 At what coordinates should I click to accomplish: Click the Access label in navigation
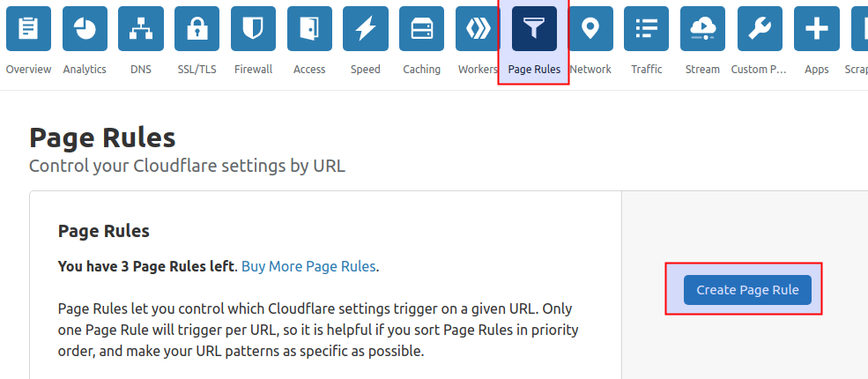(x=309, y=70)
